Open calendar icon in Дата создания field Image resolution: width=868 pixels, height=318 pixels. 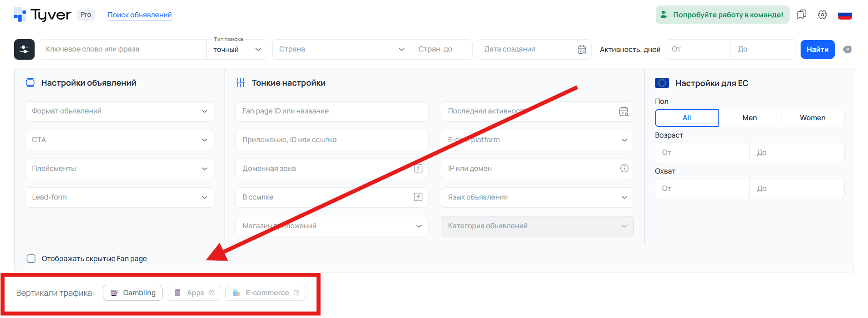pyautogui.click(x=582, y=49)
